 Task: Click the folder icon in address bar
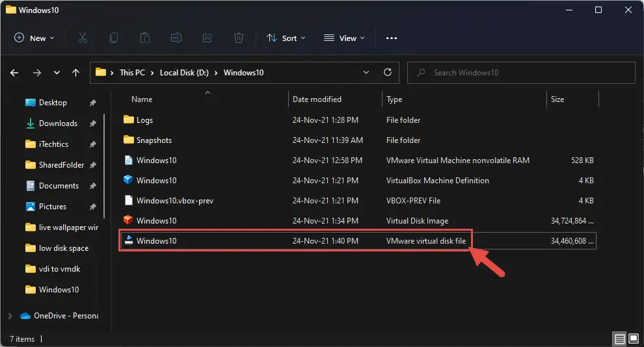coord(101,72)
